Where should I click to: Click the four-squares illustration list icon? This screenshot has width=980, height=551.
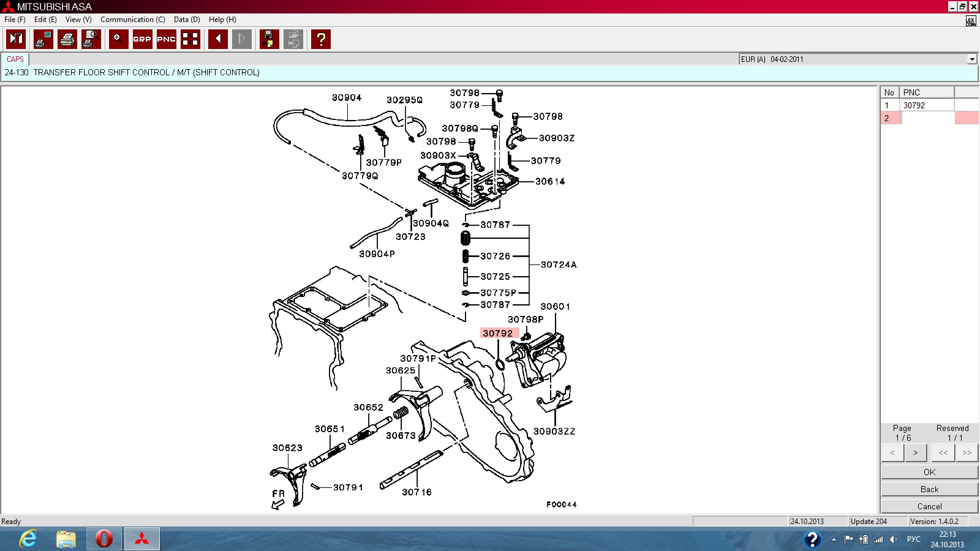[190, 39]
